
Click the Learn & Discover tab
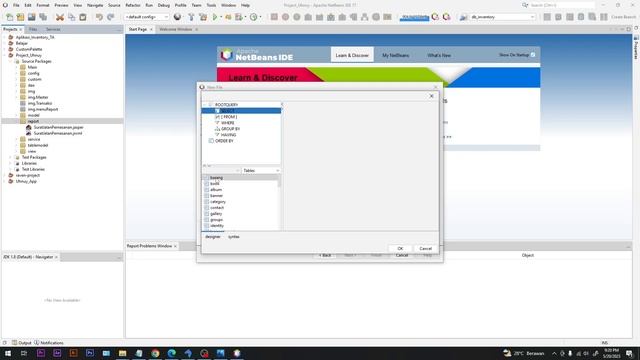click(352, 55)
